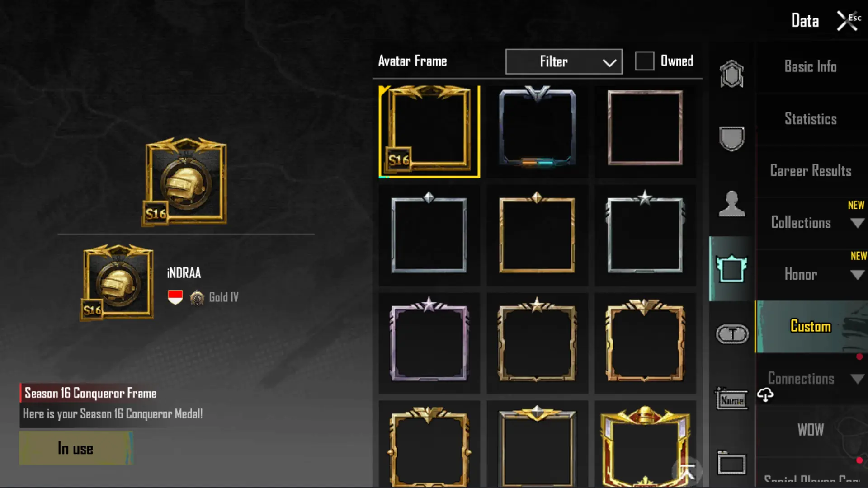The width and height of the screenshot is (868, 488).
Task: Open the Filter dropdown
Action: (x=564, y=61)
